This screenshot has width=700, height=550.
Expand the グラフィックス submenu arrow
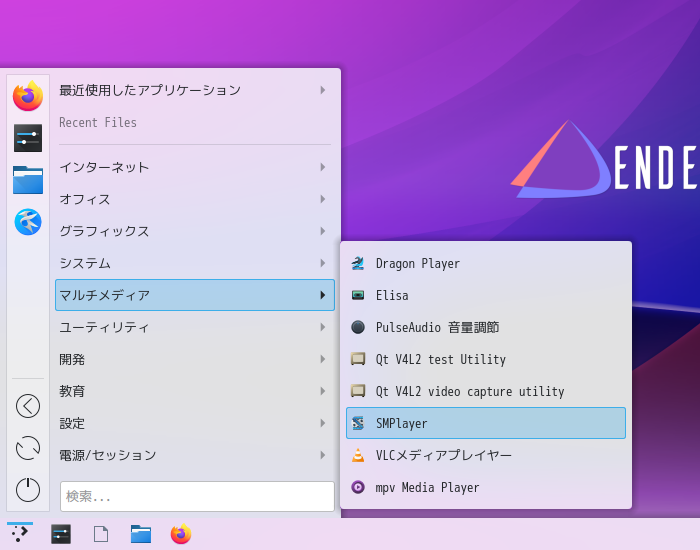(323, 231)
